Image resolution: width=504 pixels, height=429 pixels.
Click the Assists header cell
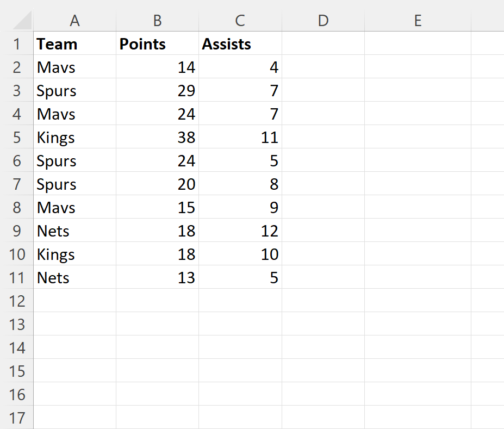(240, 44)
